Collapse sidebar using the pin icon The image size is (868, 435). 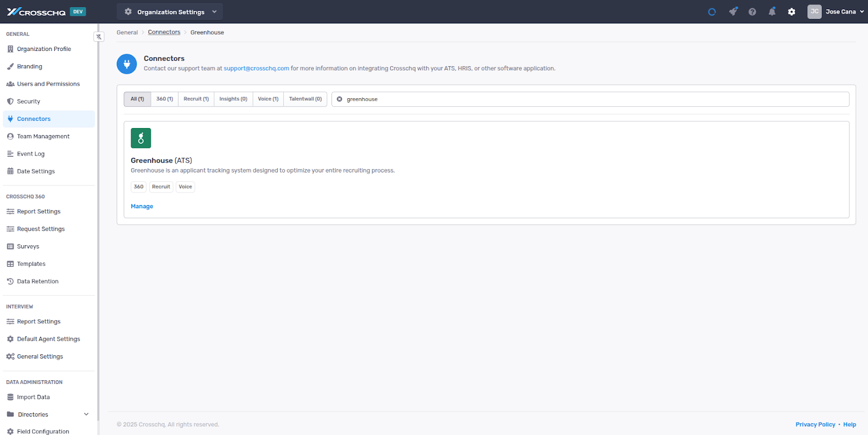click(99, 37)
